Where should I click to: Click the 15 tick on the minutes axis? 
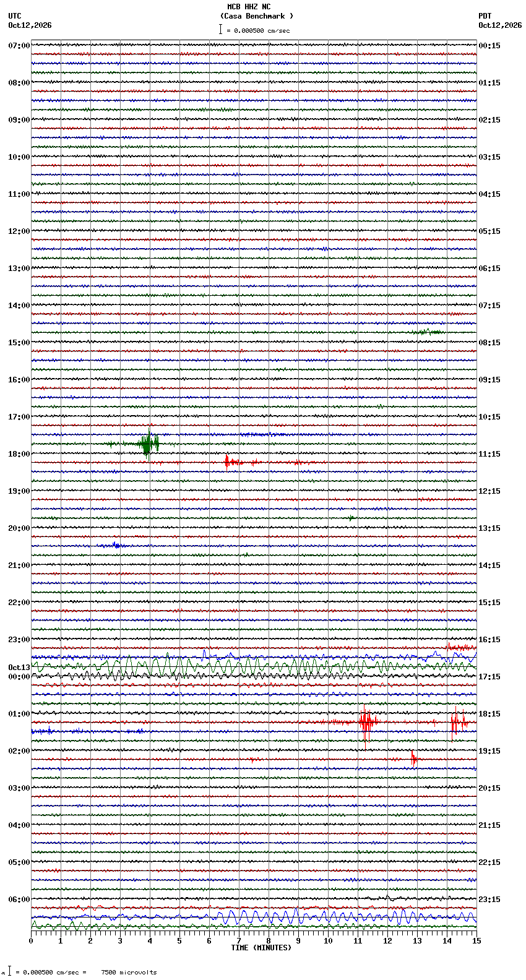pos(476,941)
